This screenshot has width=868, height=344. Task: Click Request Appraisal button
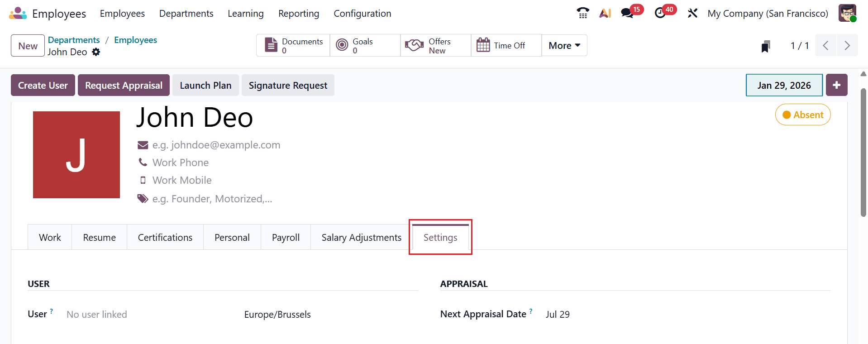(124, 85)
